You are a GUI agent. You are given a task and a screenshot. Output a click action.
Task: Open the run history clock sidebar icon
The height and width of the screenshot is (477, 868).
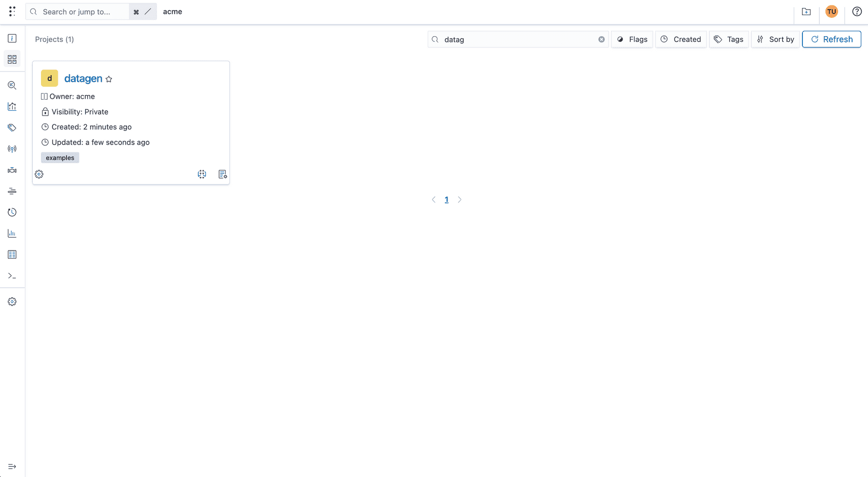click(x=12, y=212)
